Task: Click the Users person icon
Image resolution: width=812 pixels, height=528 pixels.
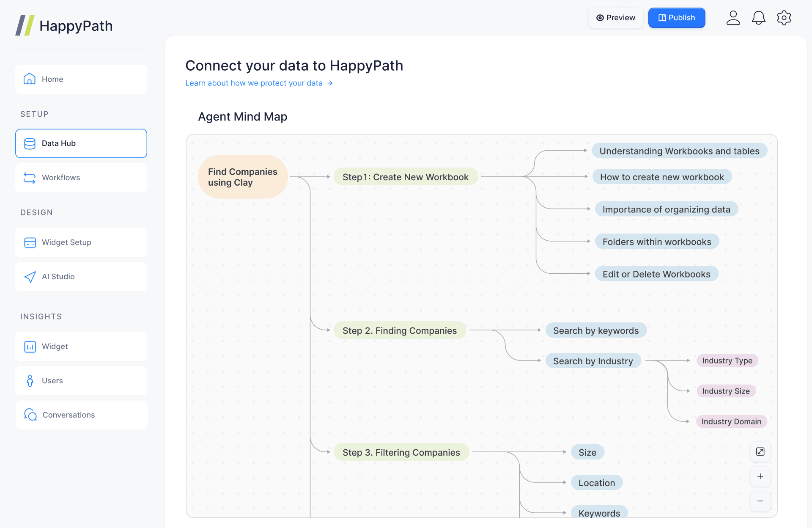Action: [30, 381]
